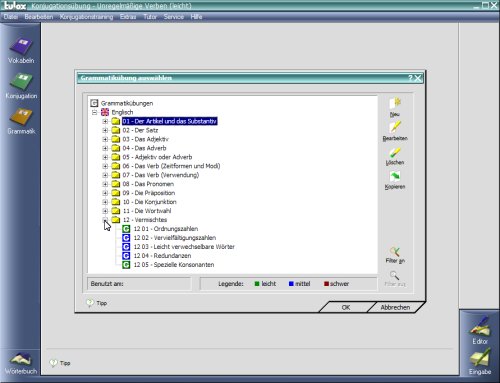The image size is (500, 383).
Task: Confirm selection with OK
Action: 346,307
